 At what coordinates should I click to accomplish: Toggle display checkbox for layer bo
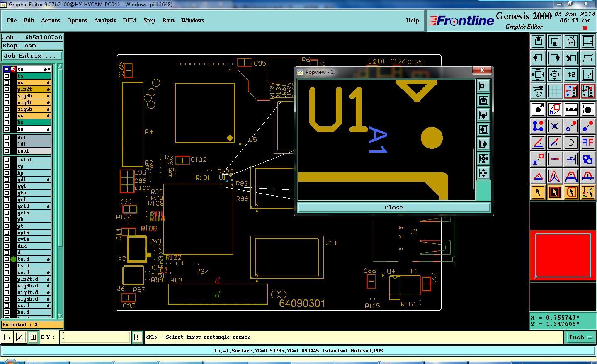pyautogui.click(x=7, y=129)
